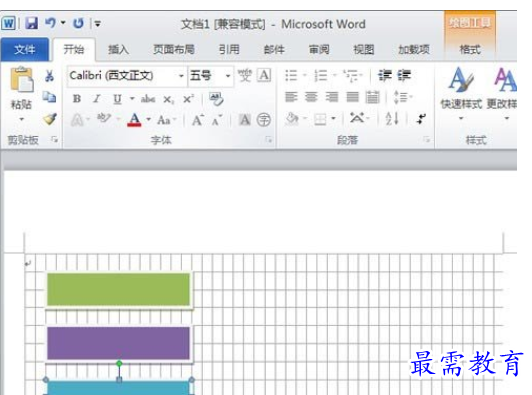The height and width of the screenshot is (395, 532).
Task: Toggle Align Text Left
Action: [291, 97]
